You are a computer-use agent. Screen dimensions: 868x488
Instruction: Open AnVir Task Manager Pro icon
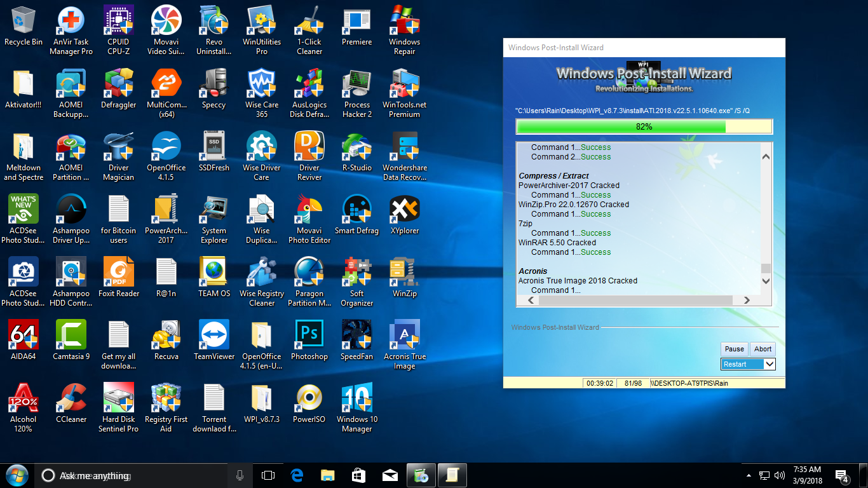click(71, 31)
